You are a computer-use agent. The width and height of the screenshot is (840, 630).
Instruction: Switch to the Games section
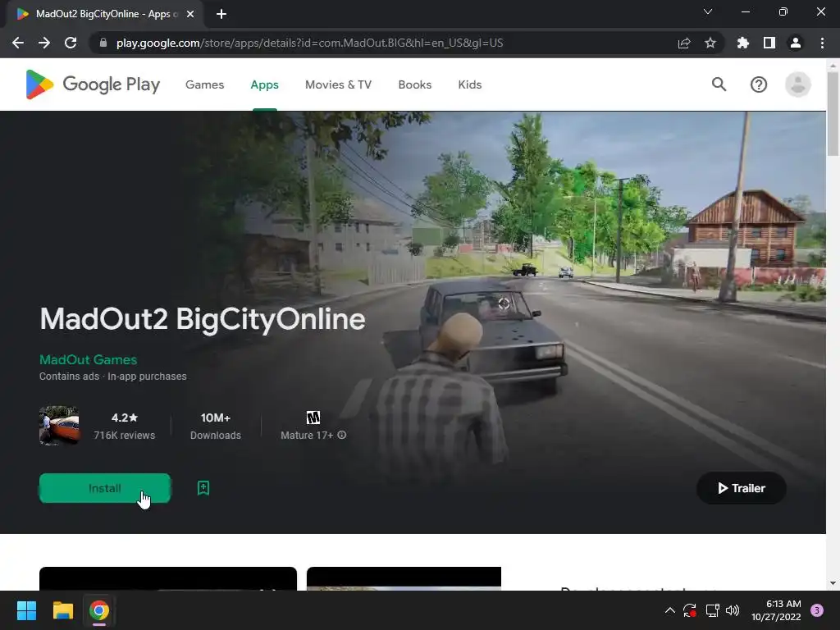204,84
